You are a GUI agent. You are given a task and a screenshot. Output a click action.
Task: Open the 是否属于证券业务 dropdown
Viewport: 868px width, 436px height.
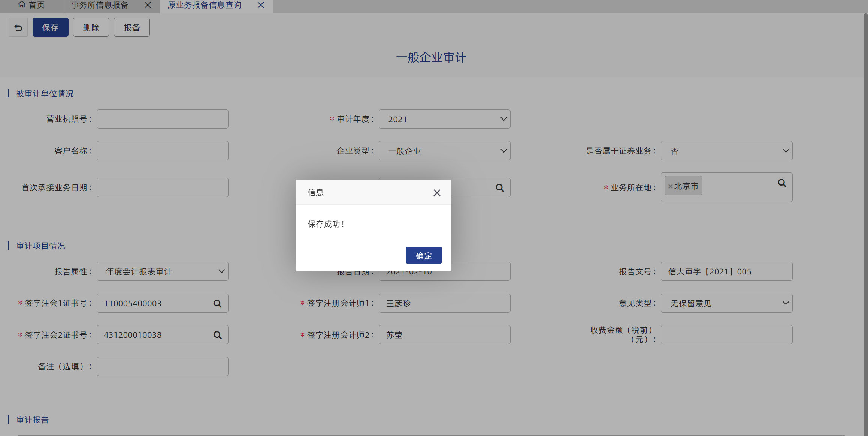[726, 151]
